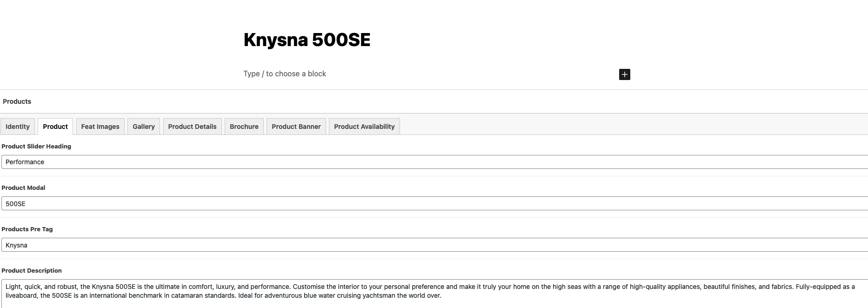
Task: Click the Product Modal input containing 500SE
Action: tap(434, 203)
